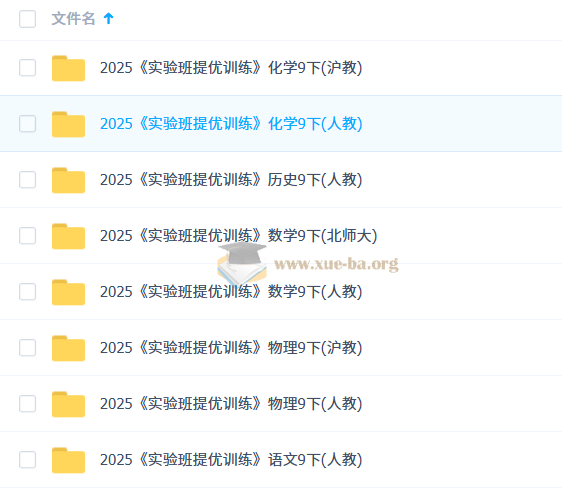Tick checkbox beside 物理9下(人教) folder
The image size is (562, 498).
[x=27, y=403]
